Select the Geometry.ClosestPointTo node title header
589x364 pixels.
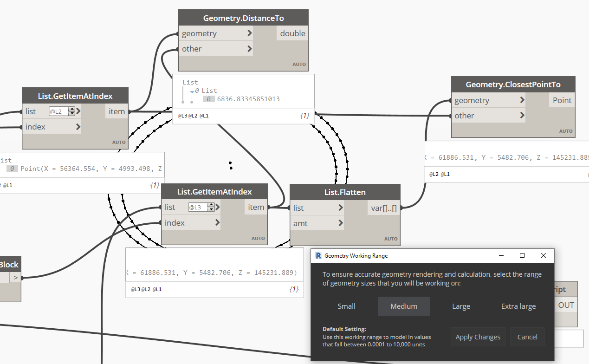[513, 84]
